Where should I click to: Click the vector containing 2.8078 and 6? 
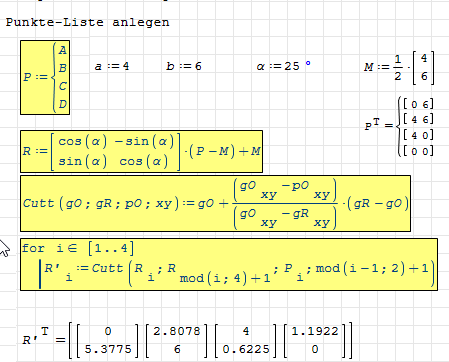(x=177, y=340)
